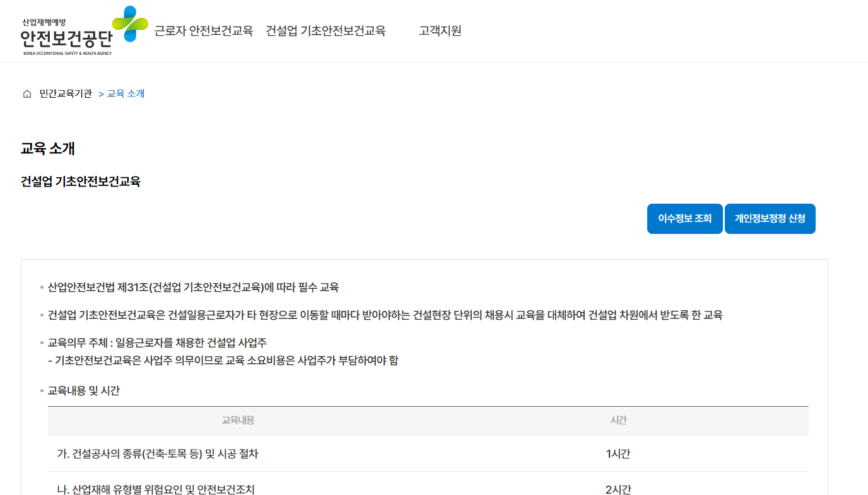Click 교육 소개 breadcrumb link

[x=126, y=94]
